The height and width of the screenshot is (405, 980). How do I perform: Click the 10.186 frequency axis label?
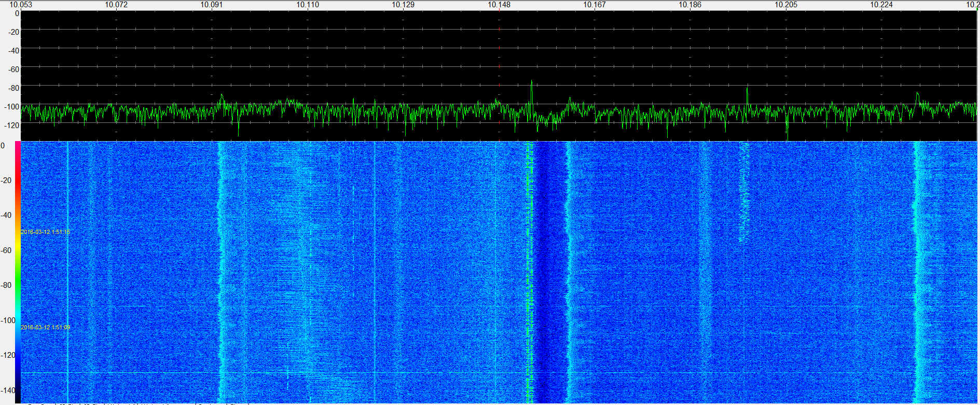[x=690, y=5]
